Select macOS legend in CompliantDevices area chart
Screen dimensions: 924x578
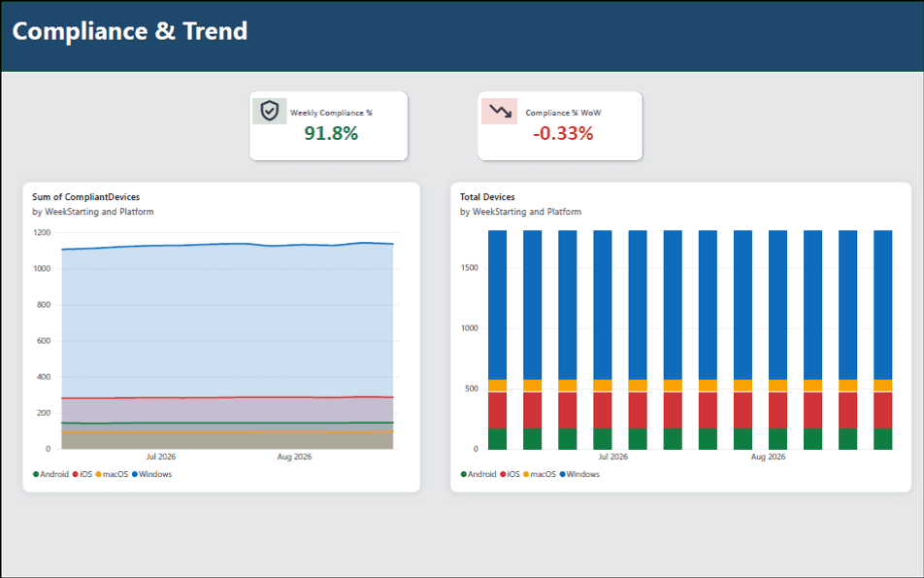112,474
